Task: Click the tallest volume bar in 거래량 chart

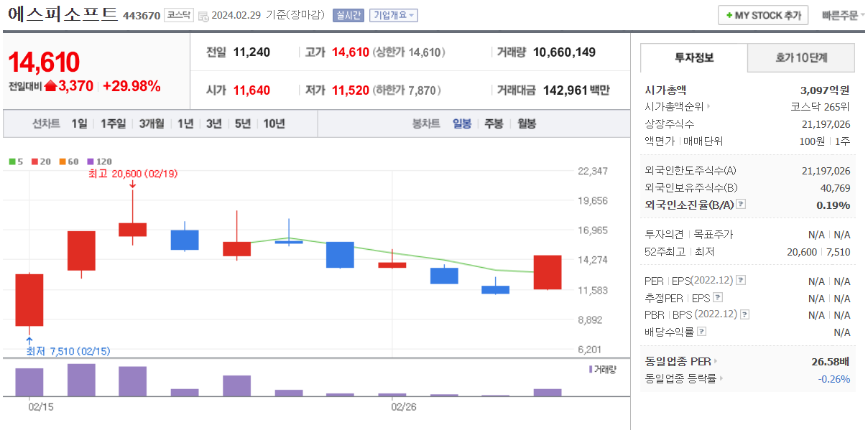Action: 81,380
